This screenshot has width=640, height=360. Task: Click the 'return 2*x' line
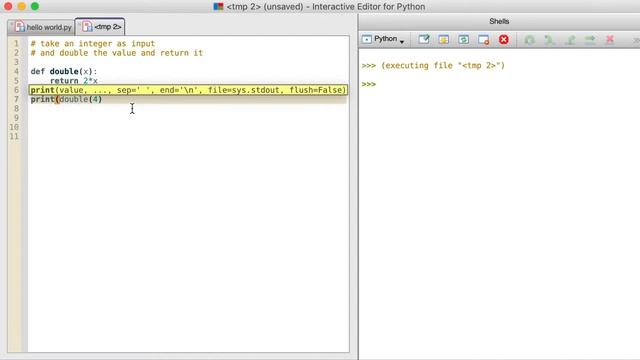point(73,81)
